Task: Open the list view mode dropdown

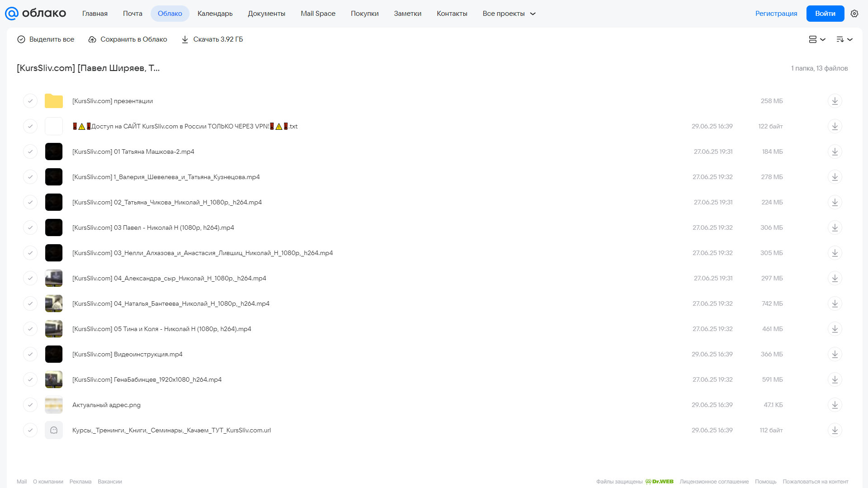Action: [x=817, y=39]
